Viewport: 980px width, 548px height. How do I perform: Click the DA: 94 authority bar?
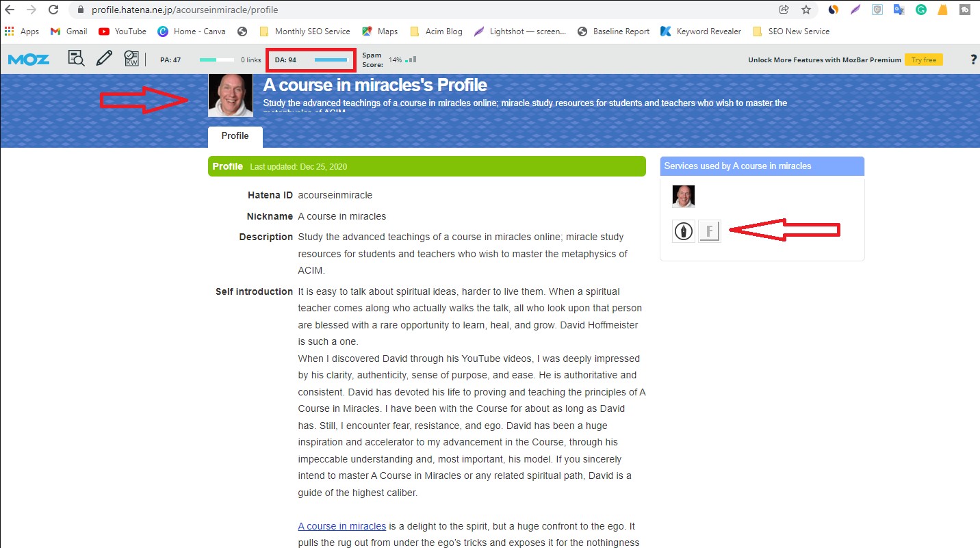click(x=310, y=60)
